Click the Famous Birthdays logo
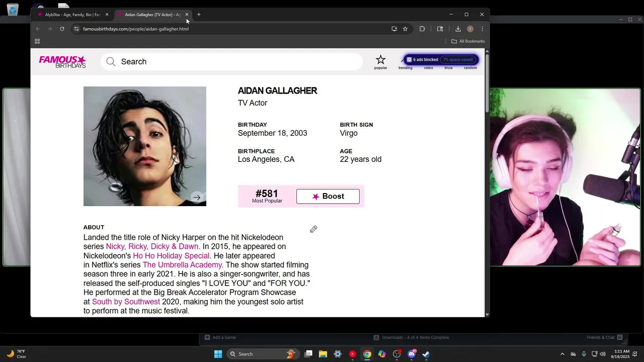The image size is (644, 362). tap(62, 62)
